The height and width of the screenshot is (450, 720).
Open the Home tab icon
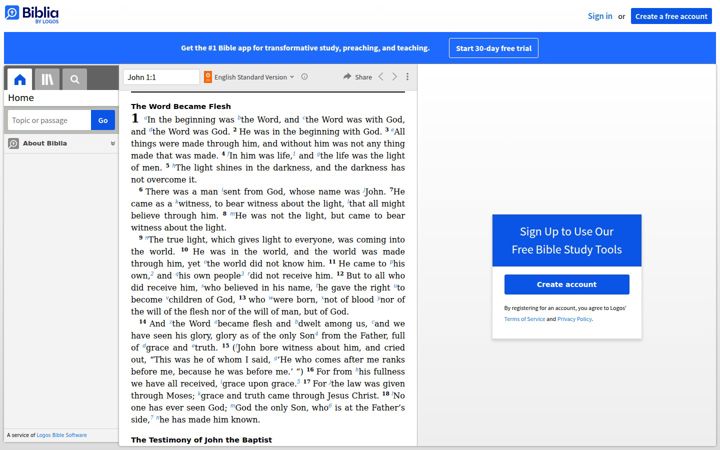20,79
